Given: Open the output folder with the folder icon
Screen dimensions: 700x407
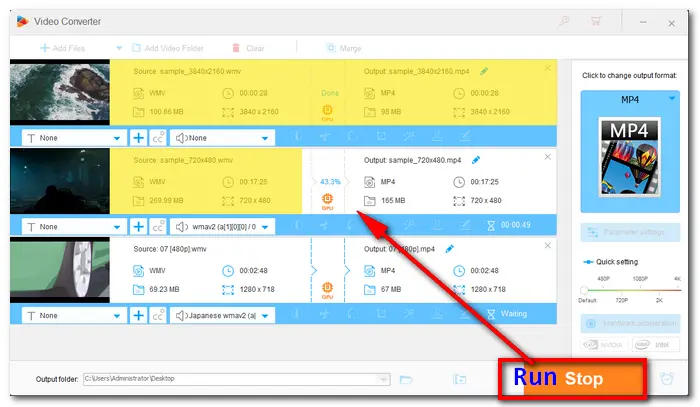Looking at the screenshot, I should (406, 379).
